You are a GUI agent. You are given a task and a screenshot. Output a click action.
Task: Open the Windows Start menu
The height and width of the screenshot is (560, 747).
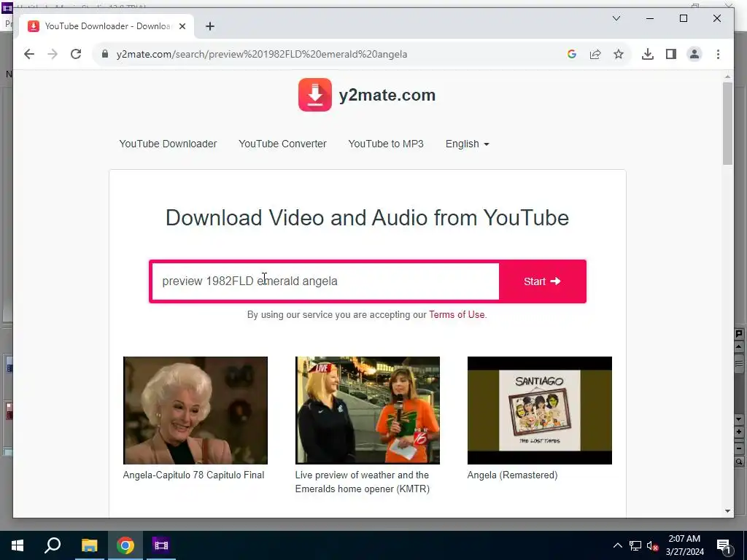point(18,545)
